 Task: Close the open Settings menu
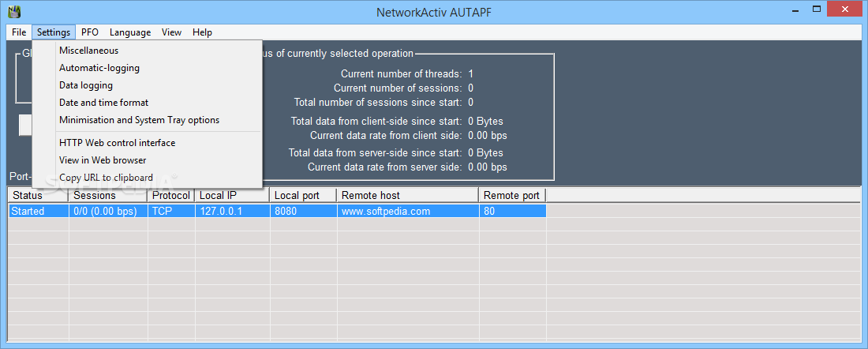[x=54, y=32]
